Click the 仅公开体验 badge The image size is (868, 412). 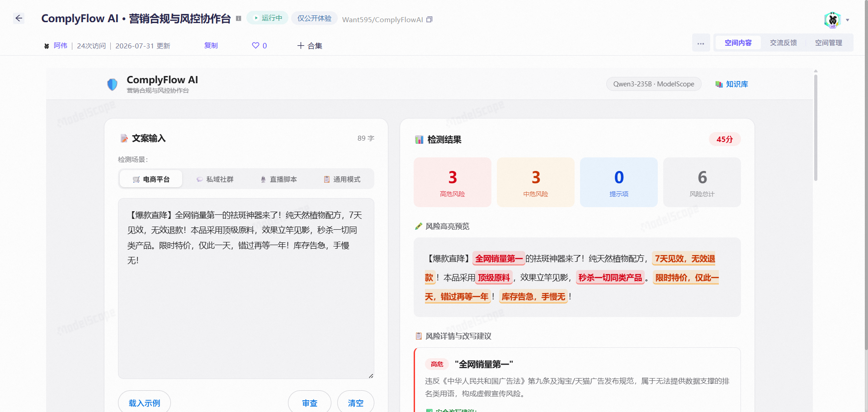tap(314, 18)
